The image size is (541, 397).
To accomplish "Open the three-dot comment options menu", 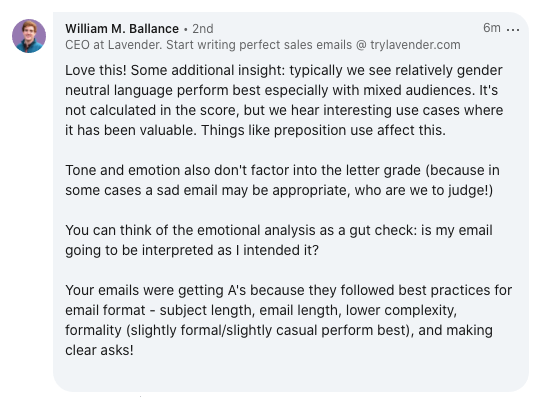I will coord(513,30).
